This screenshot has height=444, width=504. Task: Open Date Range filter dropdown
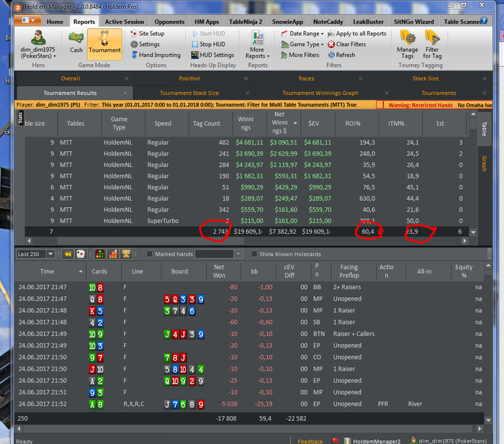point(302,33)
